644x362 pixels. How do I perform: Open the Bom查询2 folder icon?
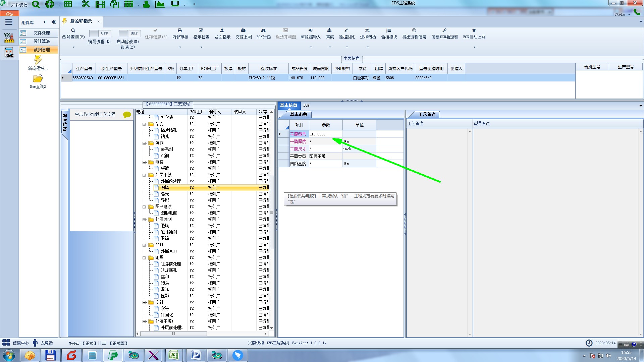coord(38,79)
